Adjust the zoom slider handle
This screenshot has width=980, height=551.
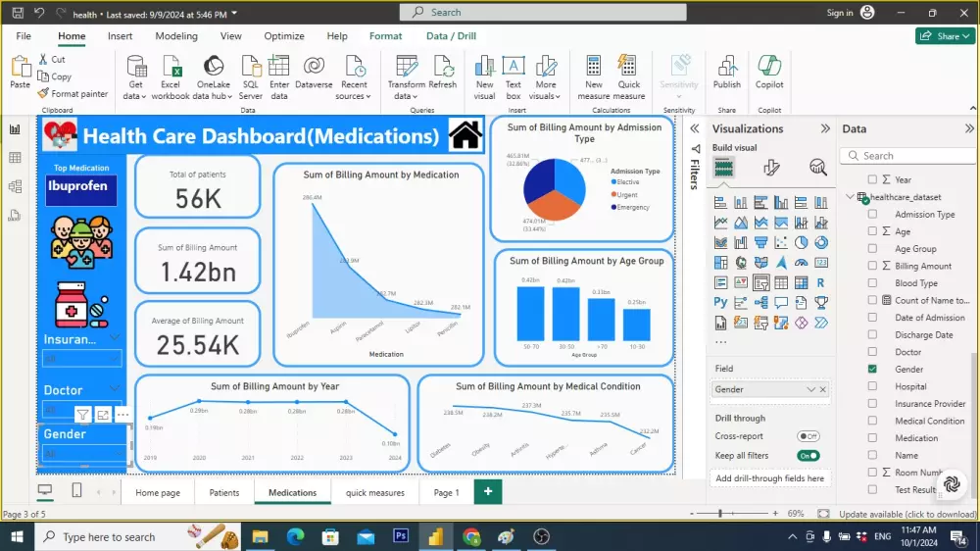pyautogui.click(x=720, y=514)
